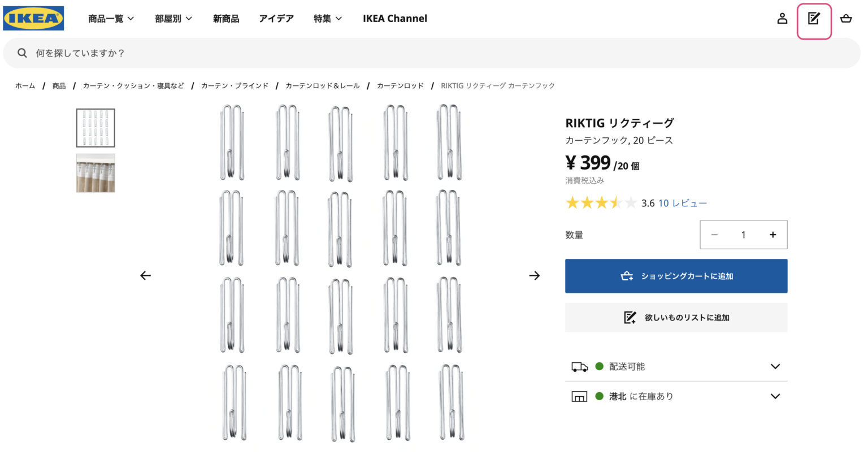The width and height of the screenshot is (868, 468).
Task: Click the search magnifier icon
Action: coord(22,53)
